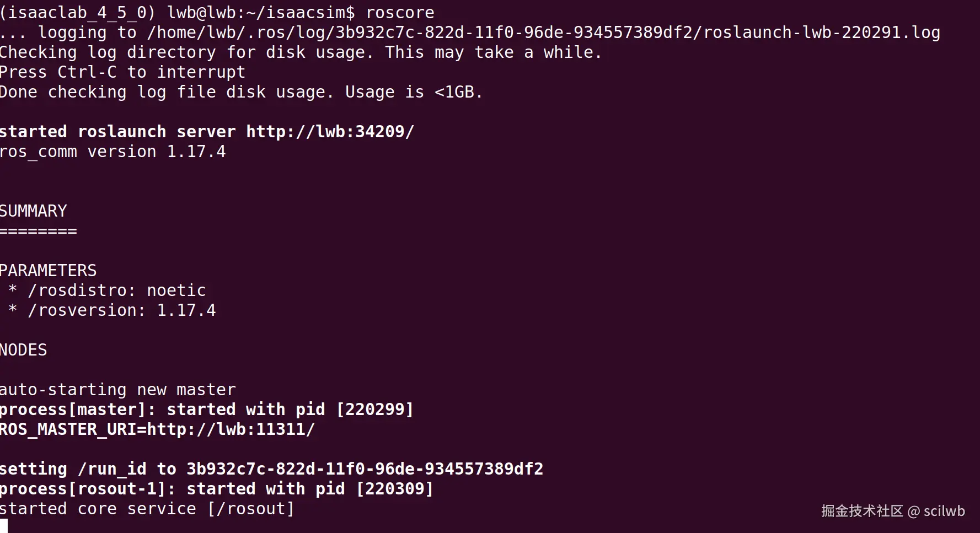Viewport: 980px width, 533px height.
Task: Click the (isaaclab_4_5_0) environment prefix
Action: pos(78,13)
